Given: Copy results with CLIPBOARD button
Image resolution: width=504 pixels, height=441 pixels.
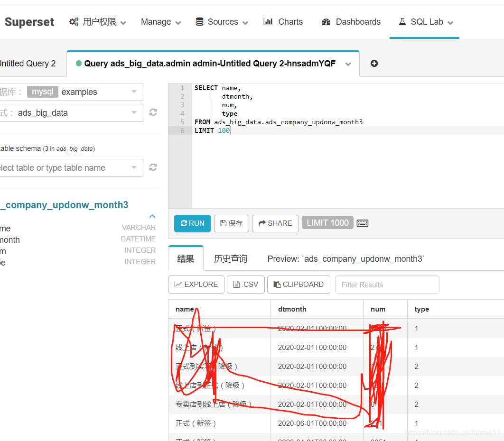Looking at the screenshot, I should (299, 284).
